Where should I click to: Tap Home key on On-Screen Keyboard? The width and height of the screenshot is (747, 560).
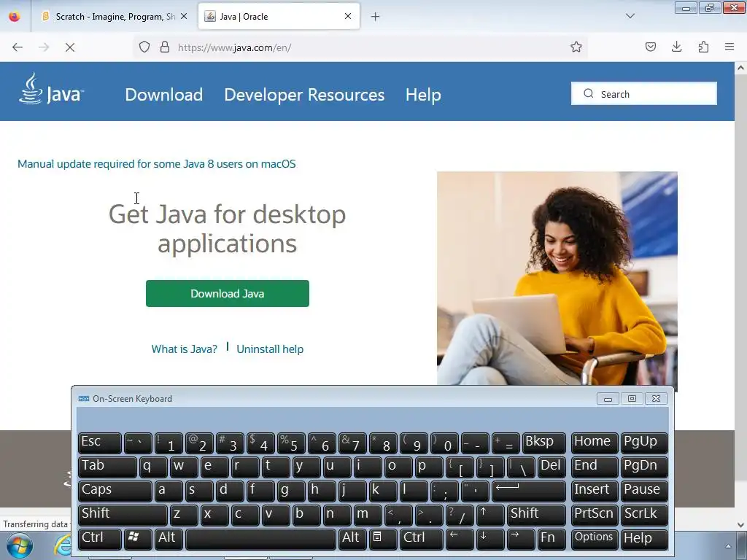tap(595, 443)
